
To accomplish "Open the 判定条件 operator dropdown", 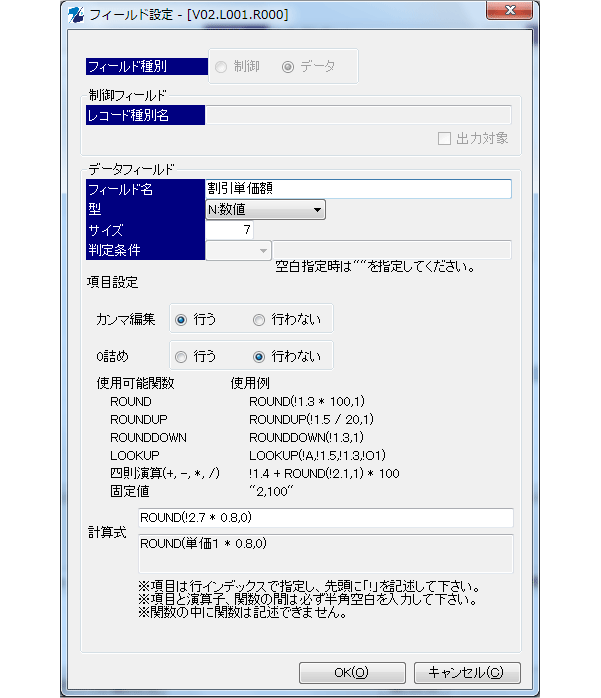I will [238, 251].
